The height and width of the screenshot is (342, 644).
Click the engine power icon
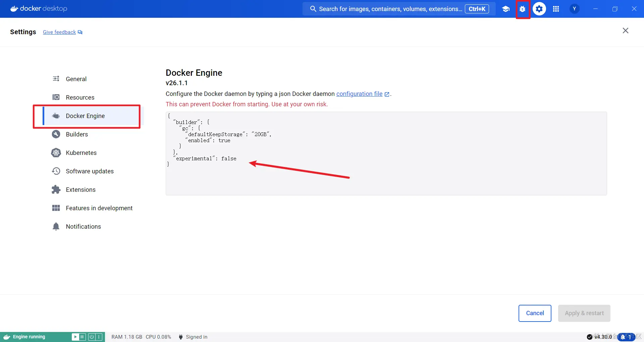[91, 337]
